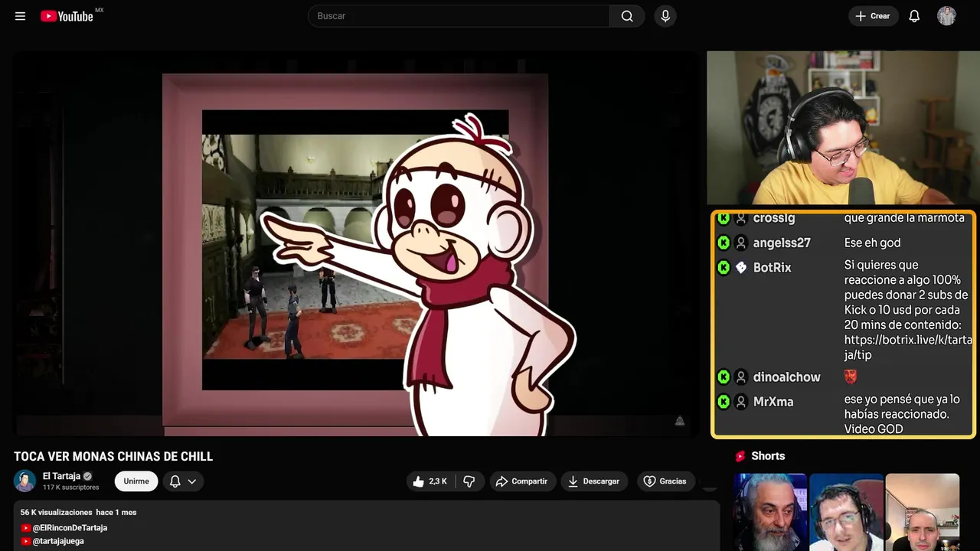Click Descargar to download the video
Image resolution: width=980 pixels, height=551 pixels.
[594, 481]
